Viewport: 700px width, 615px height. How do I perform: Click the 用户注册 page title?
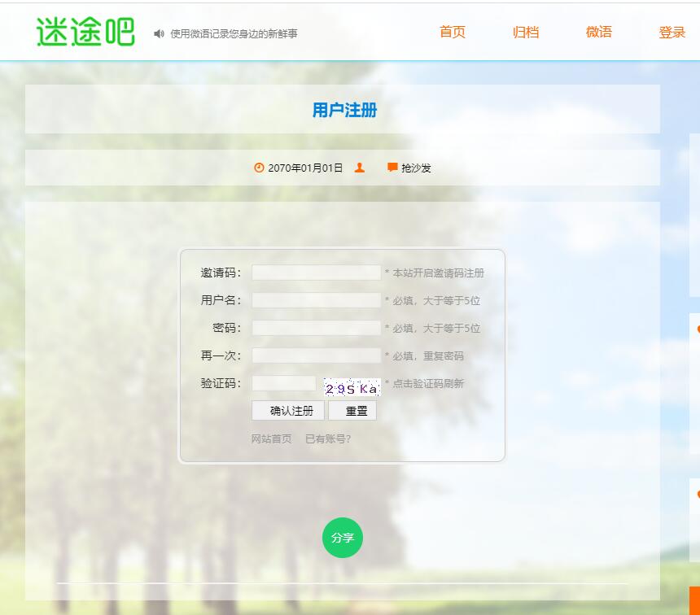[x=344, y=110]
